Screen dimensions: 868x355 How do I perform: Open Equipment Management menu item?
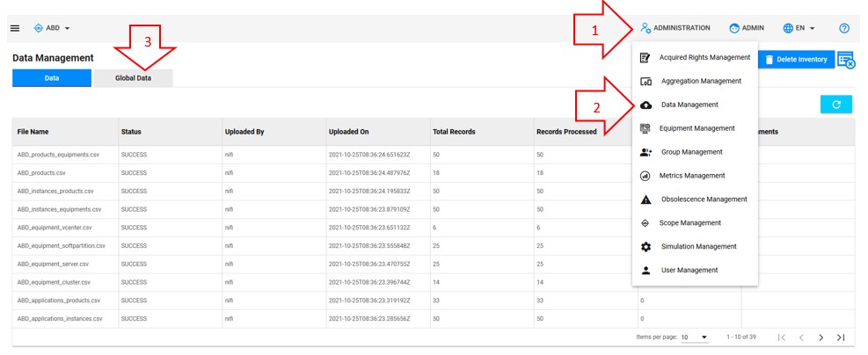697,128
